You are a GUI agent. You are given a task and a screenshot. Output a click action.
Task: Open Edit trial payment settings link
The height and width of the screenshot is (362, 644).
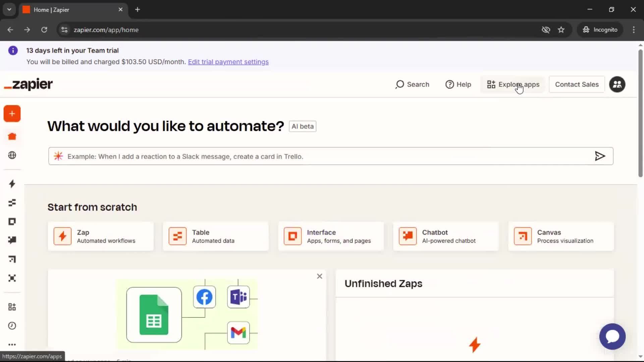(228, 62)
